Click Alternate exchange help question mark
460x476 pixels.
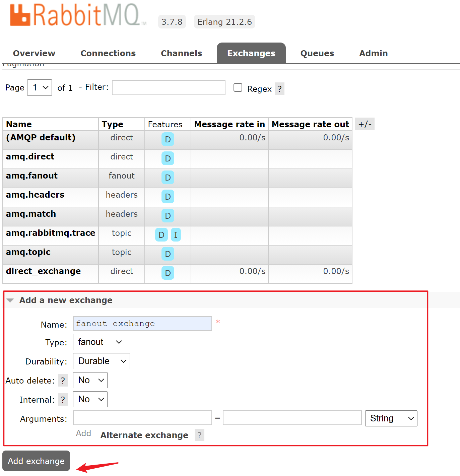(x=199, y=435)
